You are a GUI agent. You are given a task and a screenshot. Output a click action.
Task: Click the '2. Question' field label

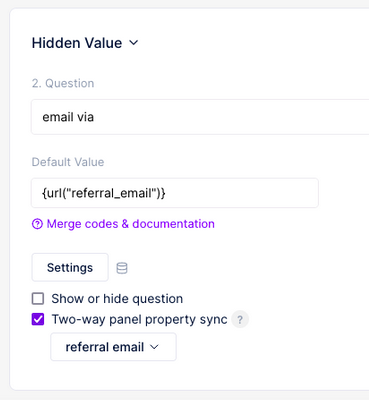(63, 83)
